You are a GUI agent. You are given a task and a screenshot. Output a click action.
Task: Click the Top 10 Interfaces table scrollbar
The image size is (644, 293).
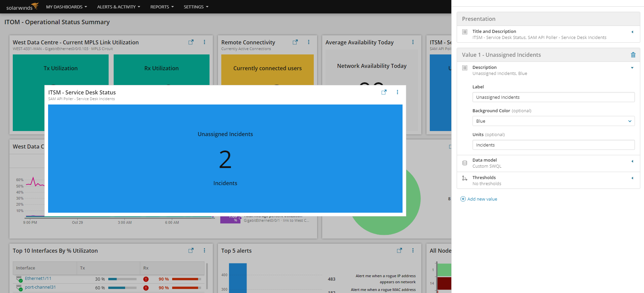(207, 277)
